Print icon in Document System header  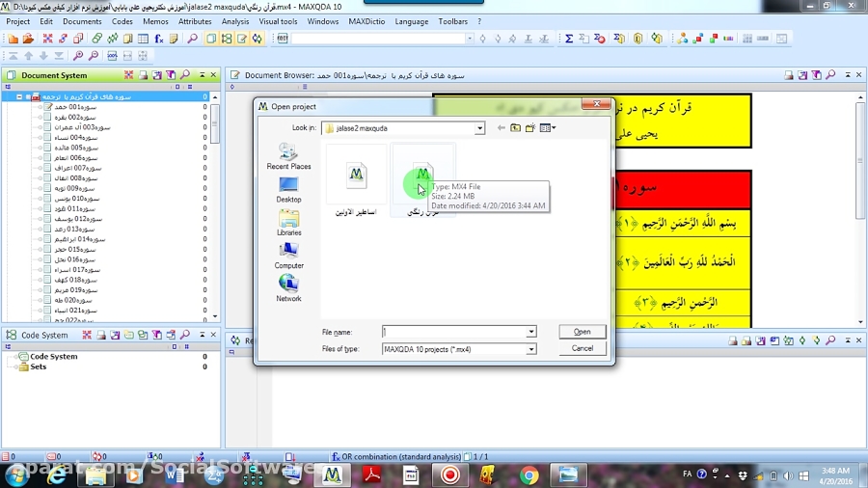click(x=143, y=74)
